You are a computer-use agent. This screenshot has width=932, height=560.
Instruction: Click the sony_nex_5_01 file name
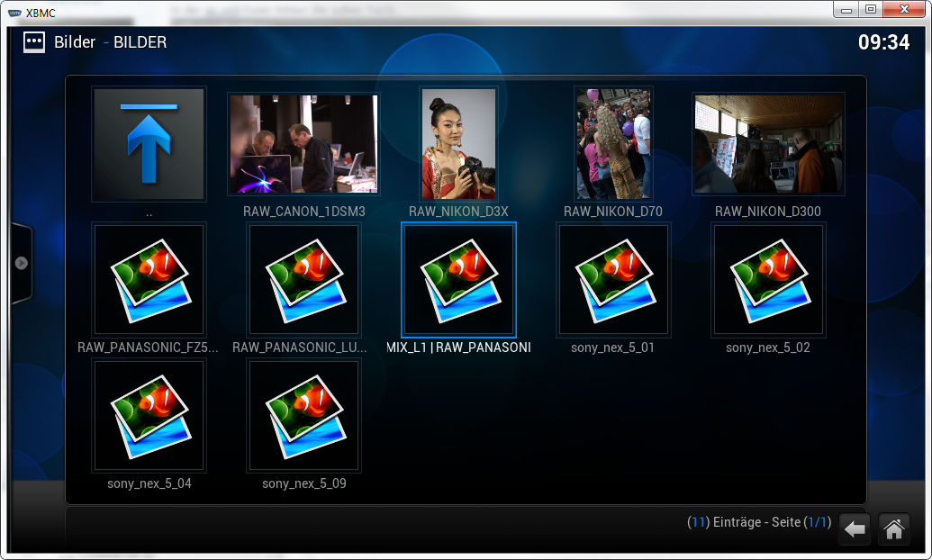[x=613, y=348]
